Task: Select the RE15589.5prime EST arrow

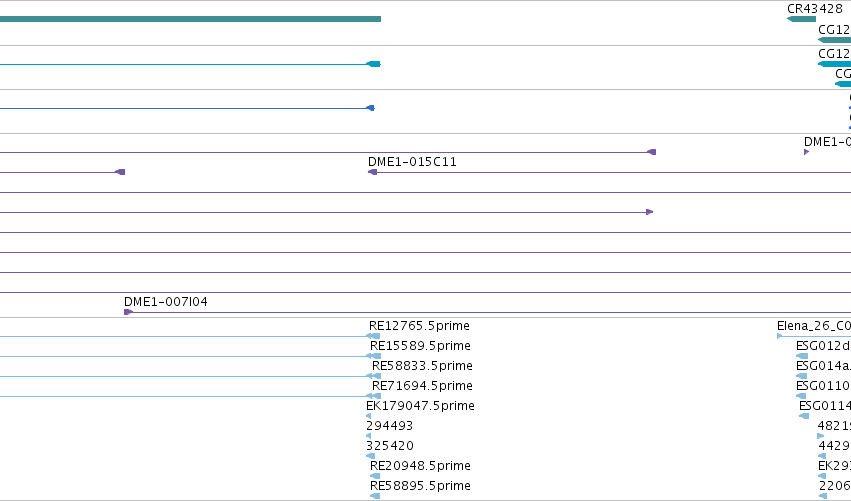Action: pyautogui.click(x=373, y=357)
